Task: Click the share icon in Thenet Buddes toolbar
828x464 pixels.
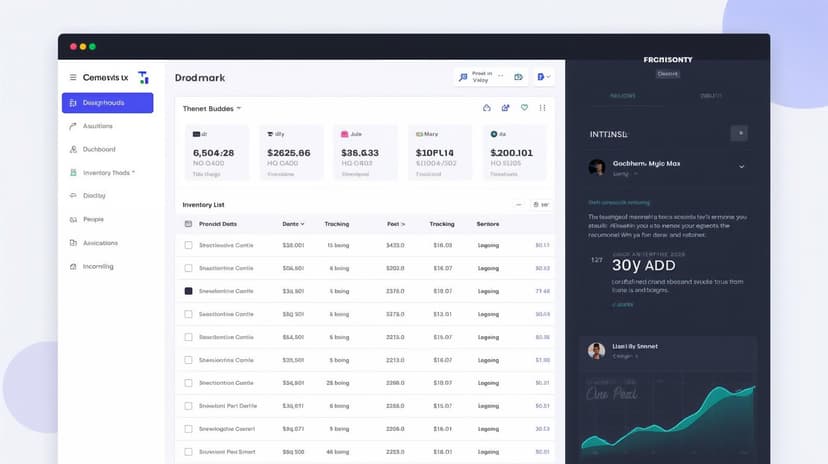Action: point(506,108)
